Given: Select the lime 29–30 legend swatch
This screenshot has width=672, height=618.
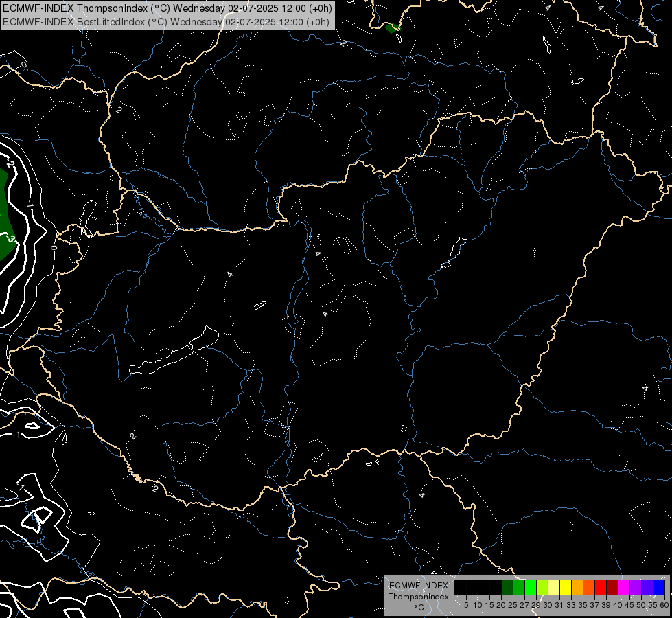Looking at the screenshot, I should [542, 588].
